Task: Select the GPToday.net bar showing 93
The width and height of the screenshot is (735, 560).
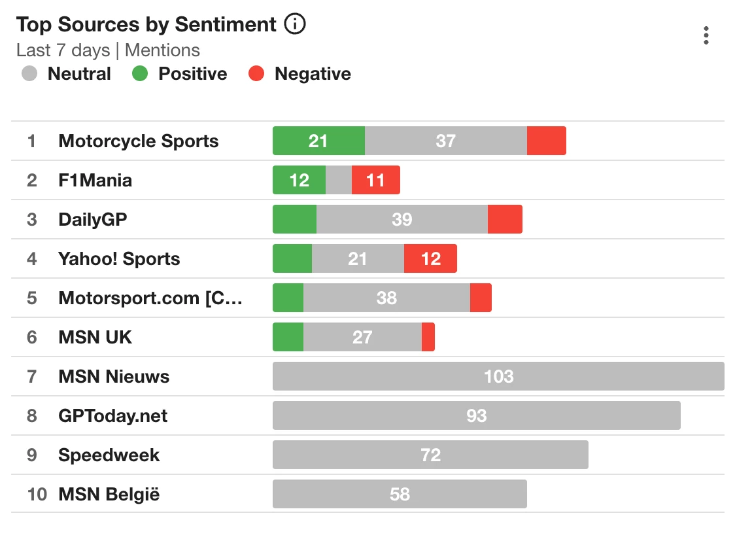Action: [x=476, y=416]
